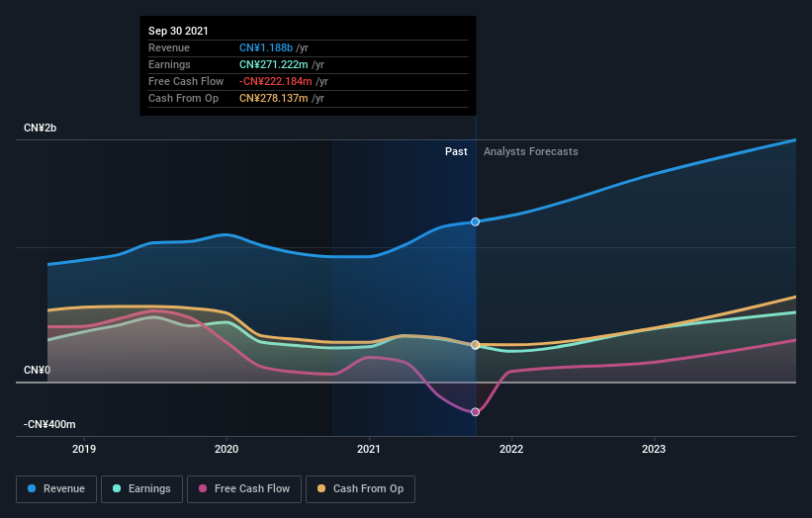The image size is (812, 518).
Task: Click the 2020 x-axis label
Action: [226, 449]
